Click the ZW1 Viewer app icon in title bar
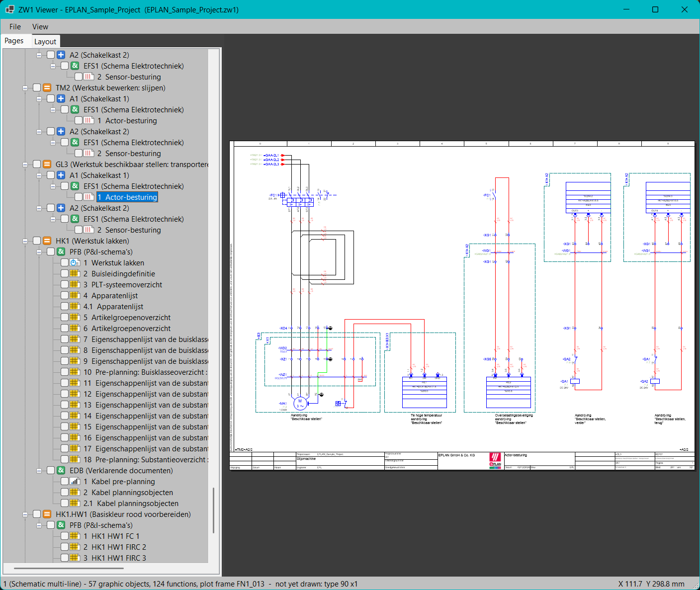The width and height of the screenshot is (700, 590). 9,9
